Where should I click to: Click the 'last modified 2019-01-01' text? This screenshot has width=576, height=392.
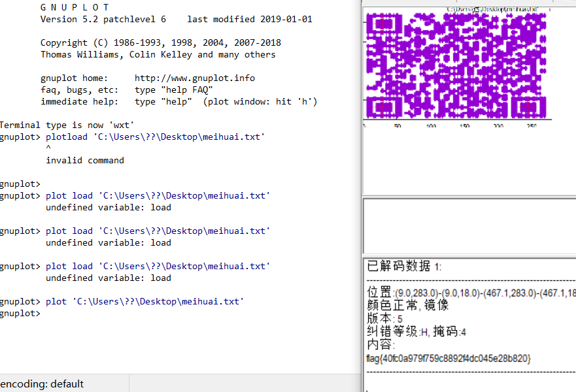pyautogui.click(x=250, y=19)
